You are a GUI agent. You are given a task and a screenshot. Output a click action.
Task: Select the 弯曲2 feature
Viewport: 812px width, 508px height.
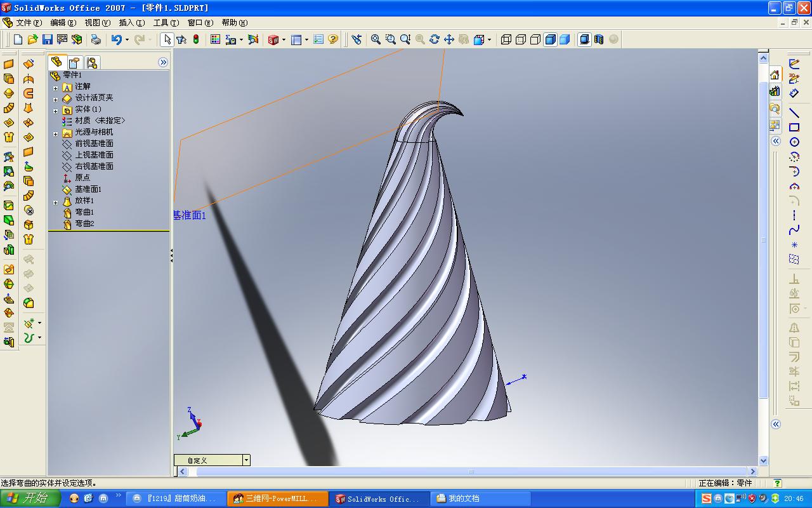[x=84, y=224]
